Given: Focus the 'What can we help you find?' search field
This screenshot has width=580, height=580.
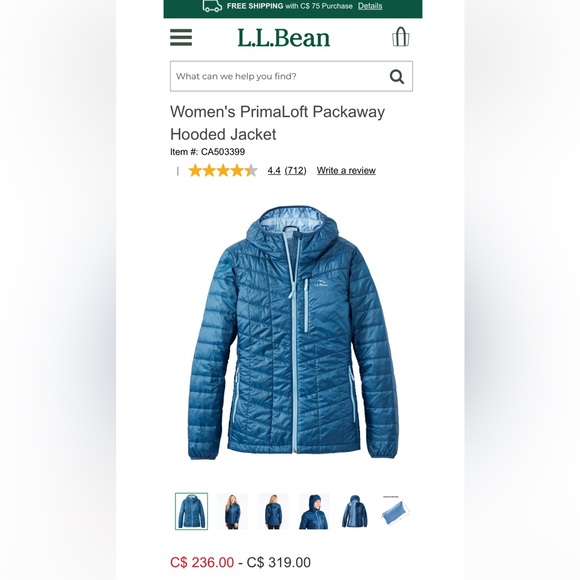Looking at the screenshot, I should click(291, 76).
